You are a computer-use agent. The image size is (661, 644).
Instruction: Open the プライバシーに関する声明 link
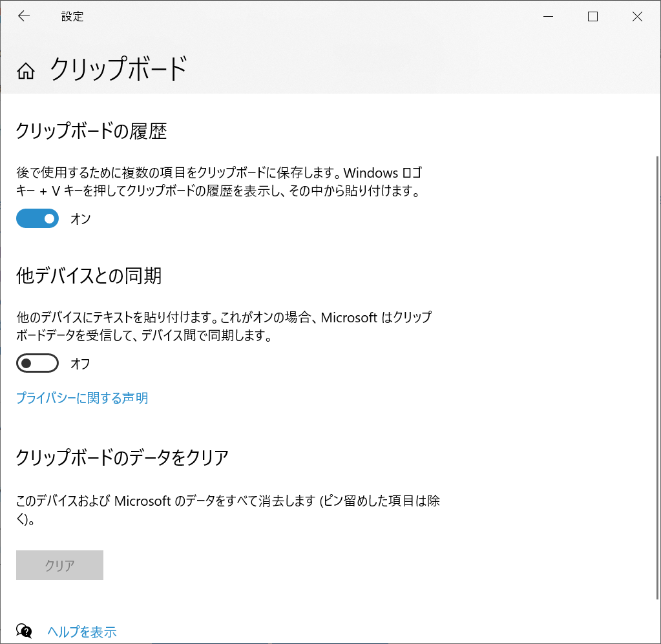[82, 398]
